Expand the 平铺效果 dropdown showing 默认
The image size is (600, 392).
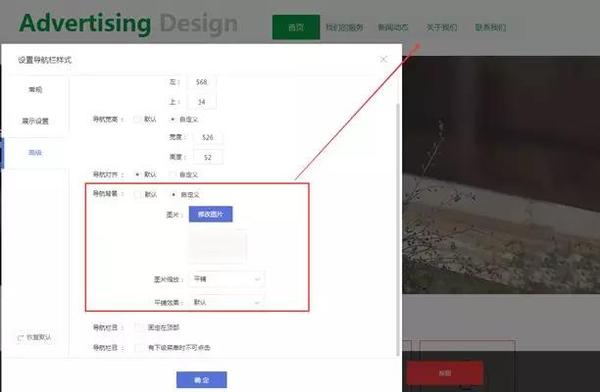click(226, 302)
